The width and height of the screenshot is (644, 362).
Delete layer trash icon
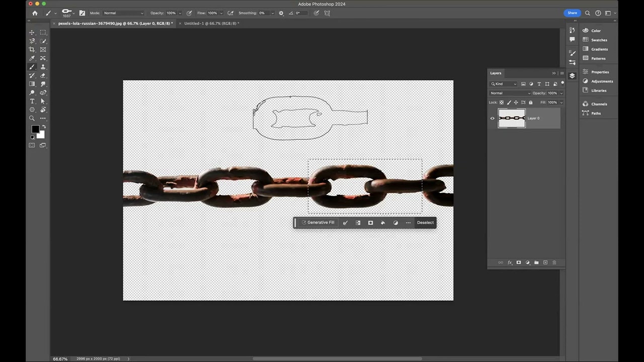pyautogui.click(x=554, y=262)
